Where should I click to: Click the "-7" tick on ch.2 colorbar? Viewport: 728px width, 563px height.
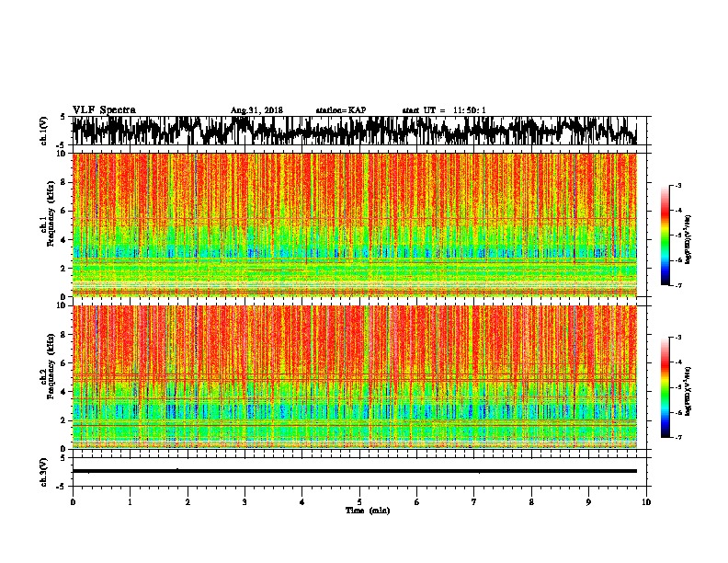677,438
